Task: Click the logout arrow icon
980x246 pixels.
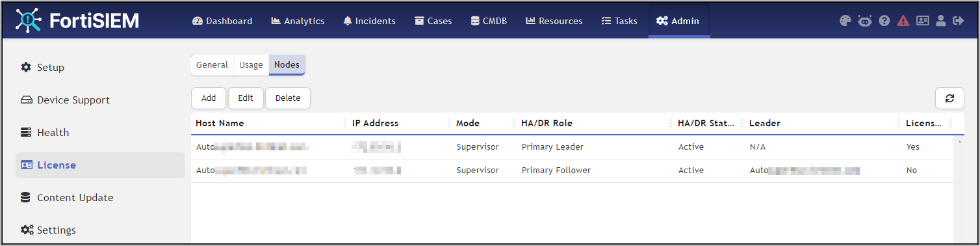Action: tap(958, 21)
